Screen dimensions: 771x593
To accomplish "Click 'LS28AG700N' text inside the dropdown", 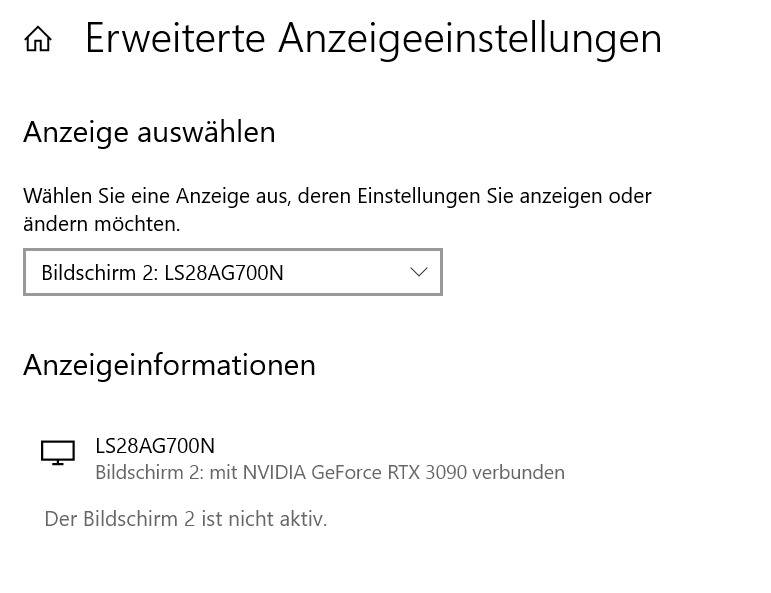I will pyautogui.click(x=224, y=273).
